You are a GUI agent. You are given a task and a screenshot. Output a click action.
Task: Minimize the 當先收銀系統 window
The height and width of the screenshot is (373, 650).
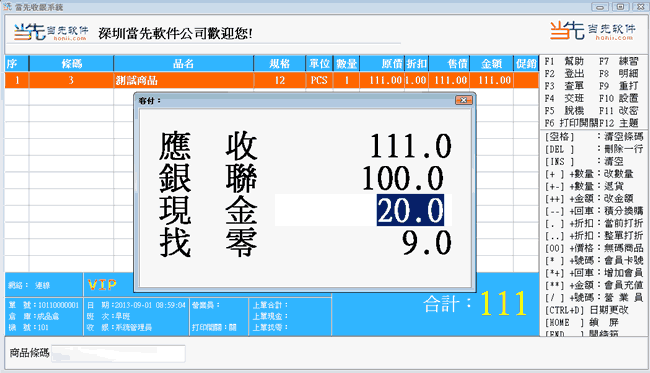point(600,7)
